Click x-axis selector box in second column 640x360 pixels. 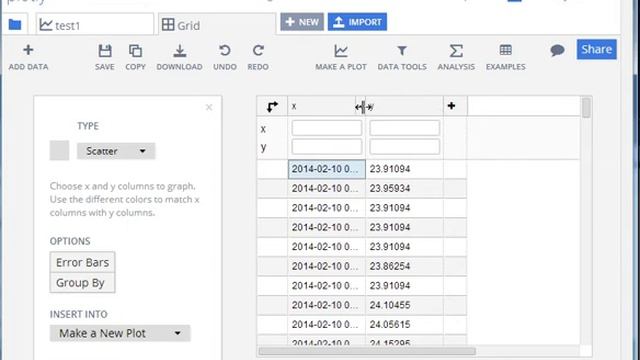point(404,128)
